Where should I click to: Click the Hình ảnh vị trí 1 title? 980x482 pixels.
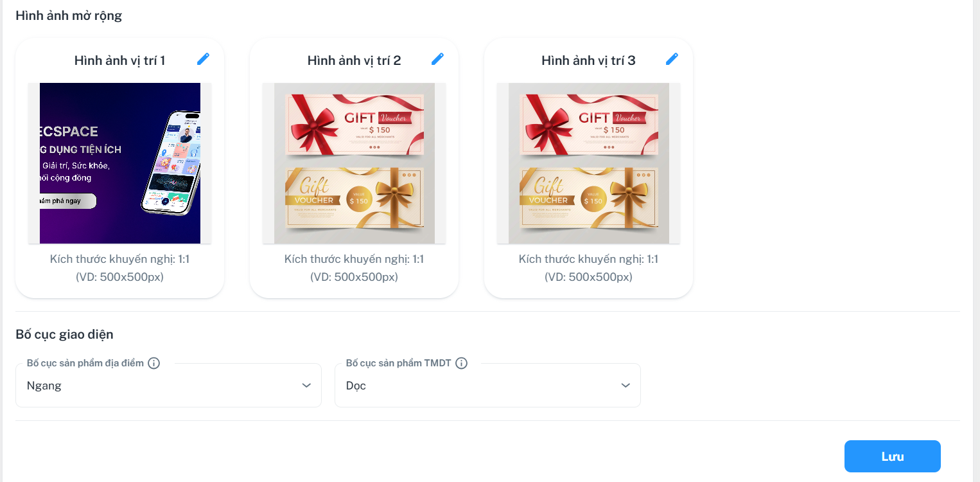tap(120, 60)
